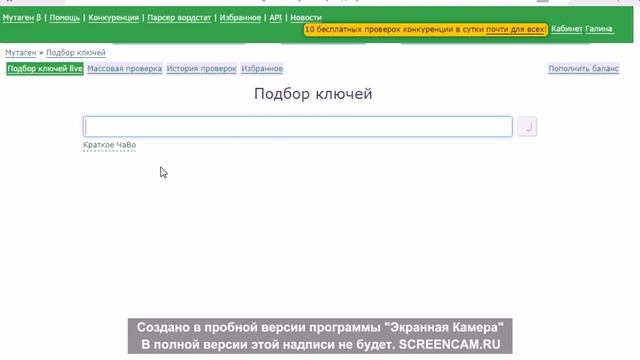This screenshot has height=360, width=640.
Task: Open Парсер вордстат in top navigation
Action: coord(179,18)
